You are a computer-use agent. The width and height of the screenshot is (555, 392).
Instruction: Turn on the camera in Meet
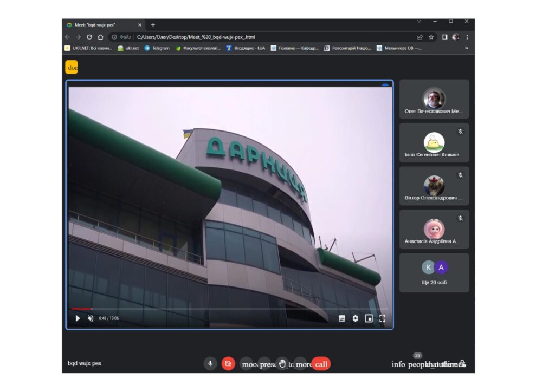click(x=229, y=364)
